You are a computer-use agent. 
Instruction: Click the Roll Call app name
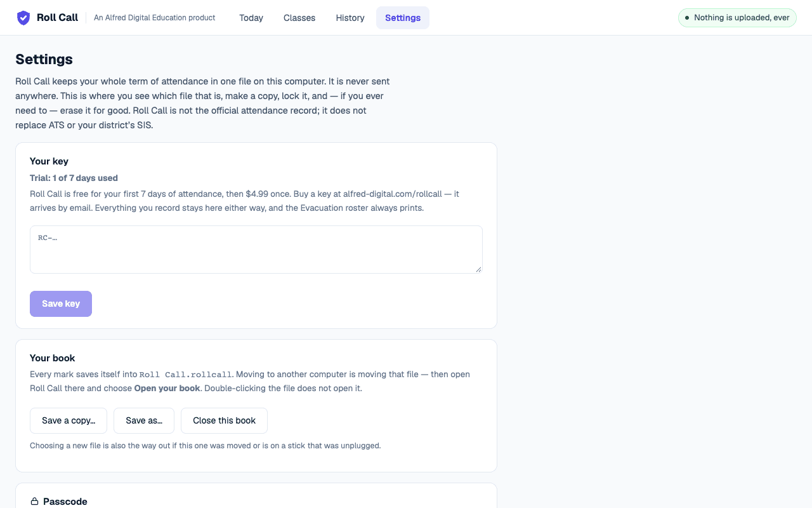(57, 18)
